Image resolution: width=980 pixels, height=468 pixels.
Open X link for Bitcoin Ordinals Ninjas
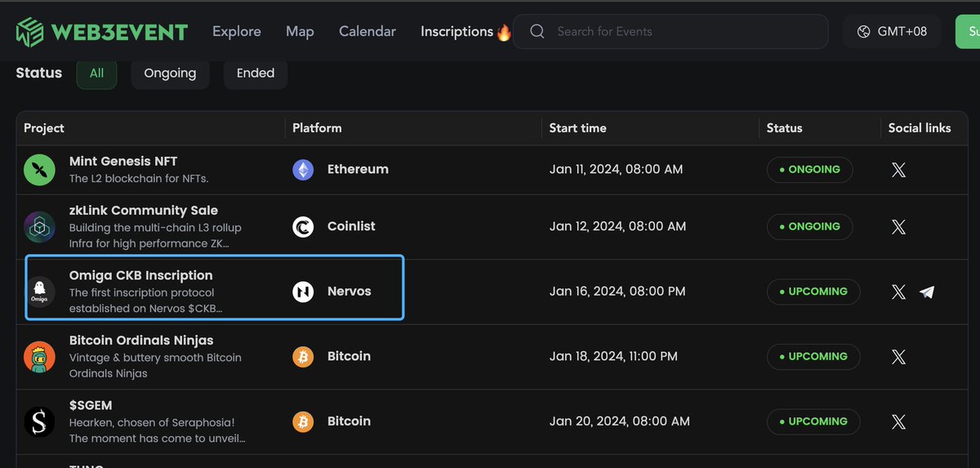point(898,357)
